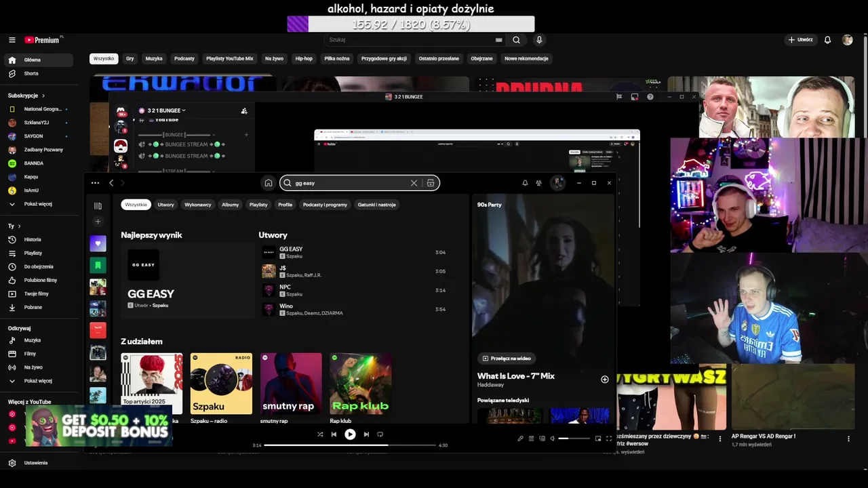Clear the Spotify search field
868x488 pixels.
414,183
